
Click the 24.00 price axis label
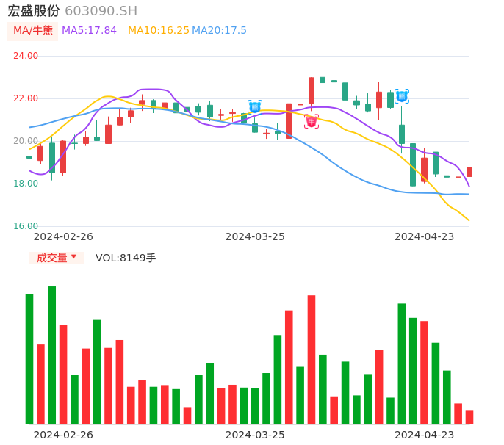coord(26,56)
